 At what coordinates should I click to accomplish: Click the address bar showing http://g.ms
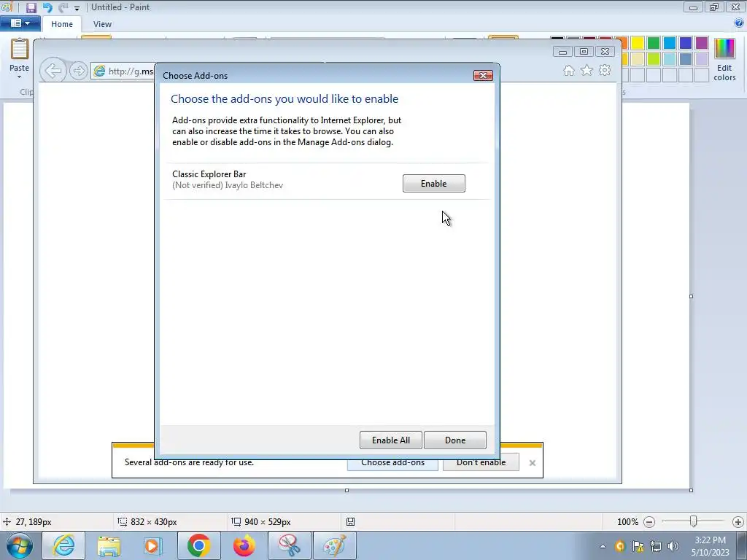(124, 71)
